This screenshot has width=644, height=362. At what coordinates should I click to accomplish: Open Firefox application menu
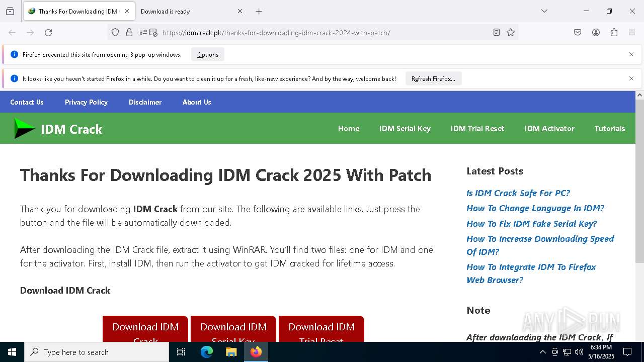coord(632,32)
